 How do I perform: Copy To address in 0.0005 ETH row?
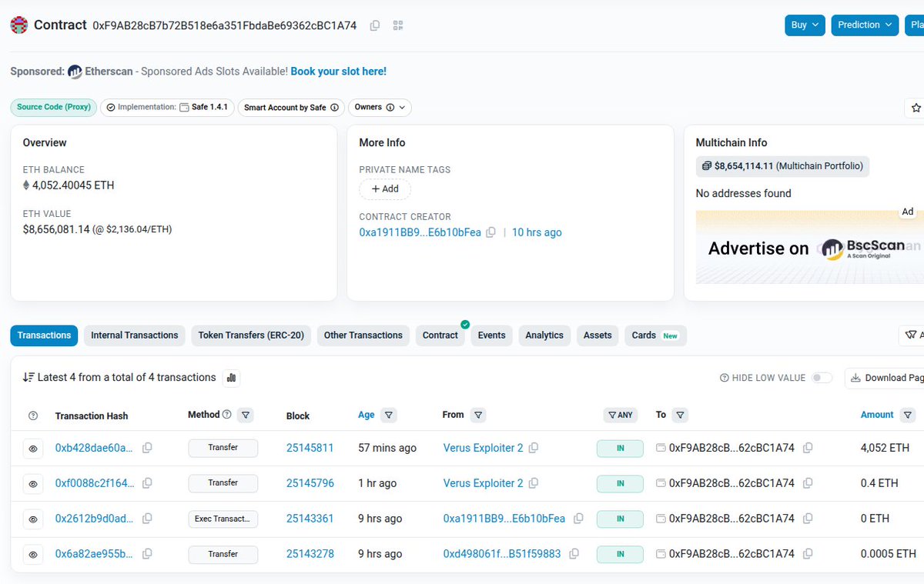pos(808,554)
